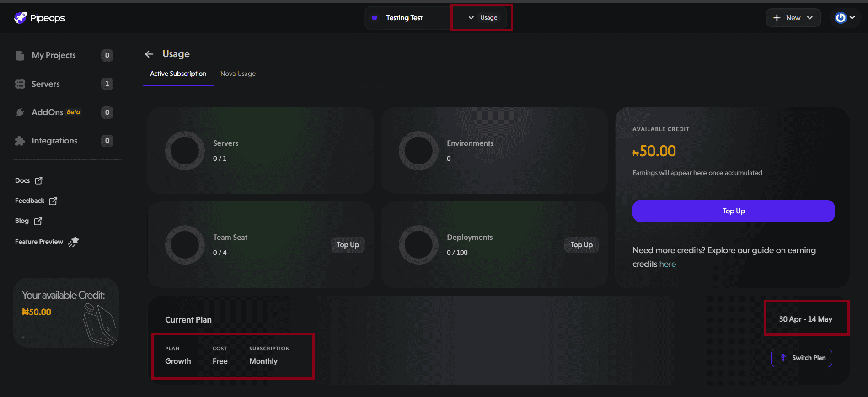
Task: Click the ₦50.00 available credit amount
Action: 654,151
